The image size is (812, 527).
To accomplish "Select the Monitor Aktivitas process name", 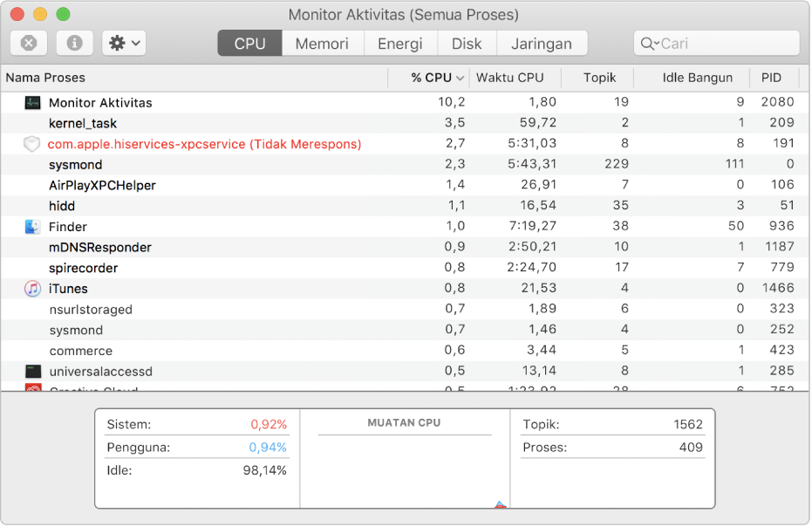I will click(100, 103).
